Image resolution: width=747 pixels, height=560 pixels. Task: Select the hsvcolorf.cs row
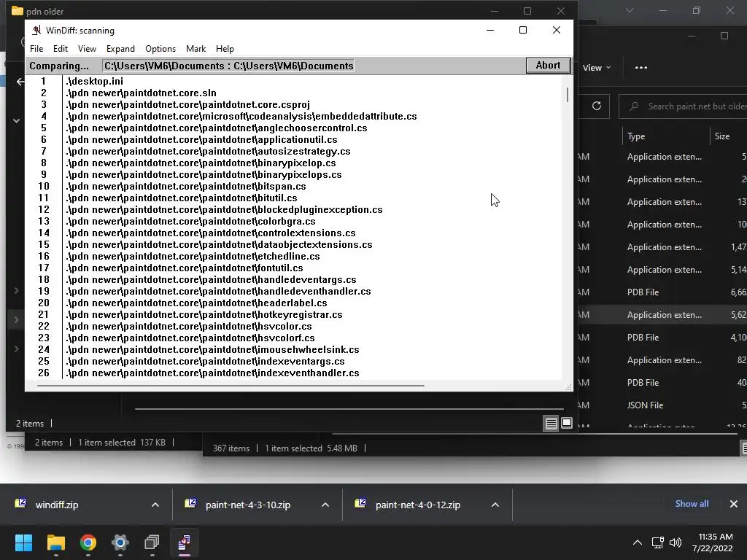(x=190, y=338)
